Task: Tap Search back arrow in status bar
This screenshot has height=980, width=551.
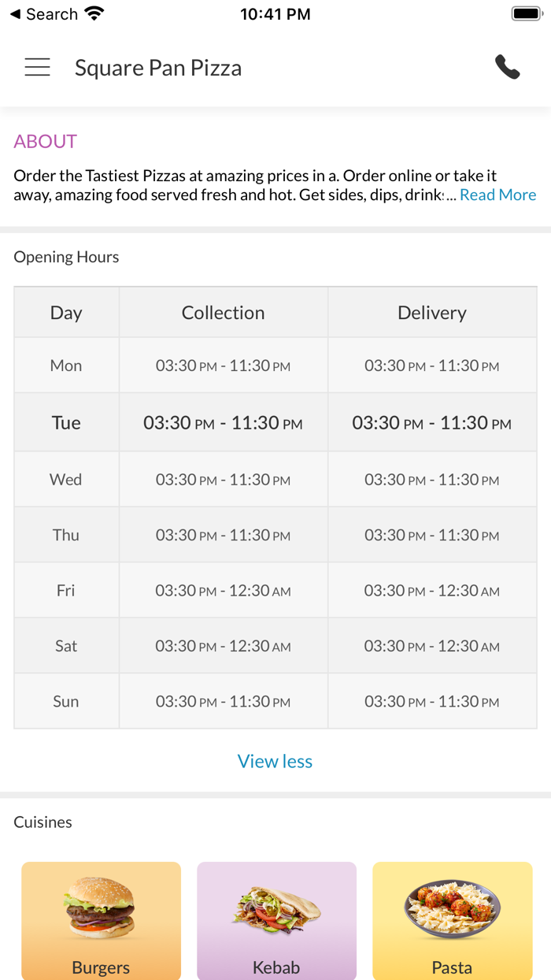Action: pos(44,14)
